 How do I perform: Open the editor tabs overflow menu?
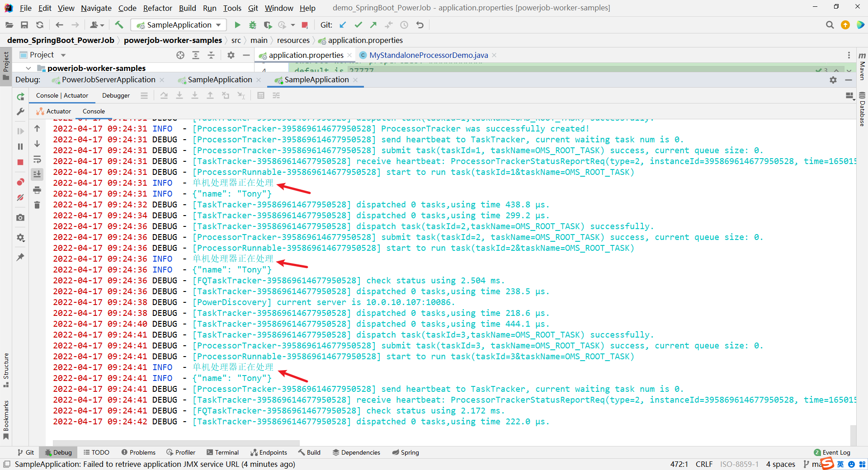pyautogui.click(x=849, y=55)
